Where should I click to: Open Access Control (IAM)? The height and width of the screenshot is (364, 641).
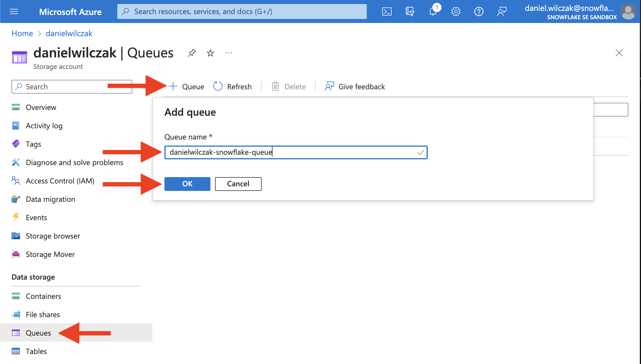click(60, 181)
